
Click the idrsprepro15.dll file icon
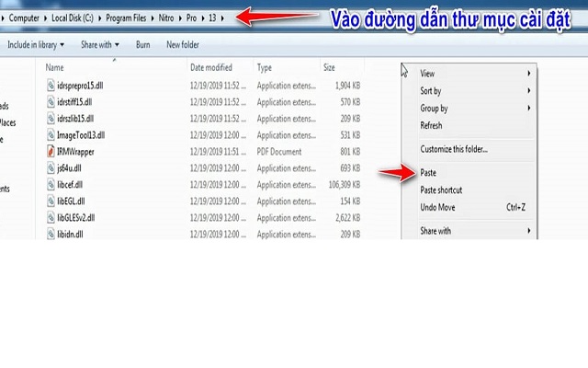pyautogui.click(x=51, y=86)
